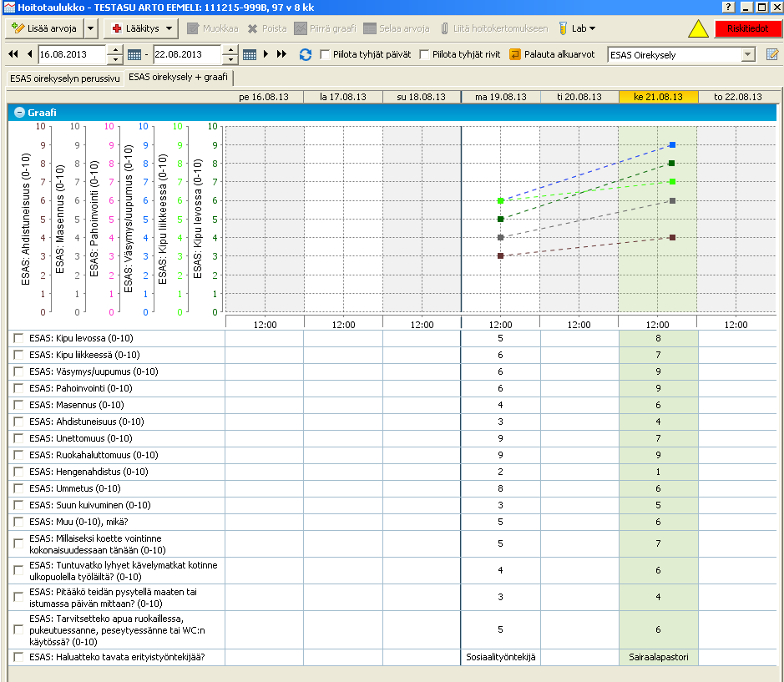Click the dark green graph point at value 8
Screen dimensions: 784x682
point(671,163)
